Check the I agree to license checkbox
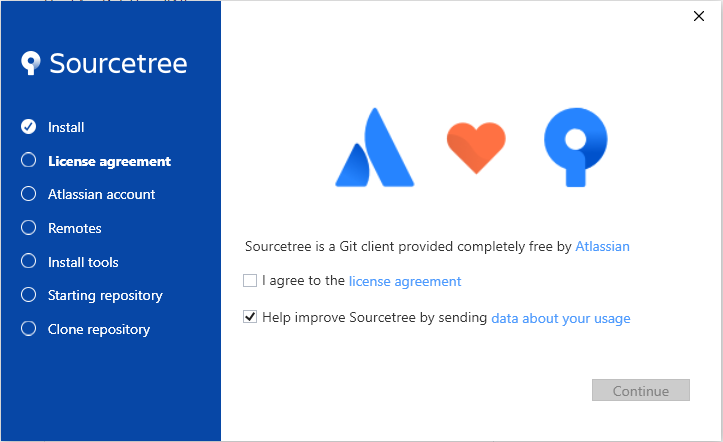Image resolution: width=723 pixels, height=442 pixels. click(250, 280)
